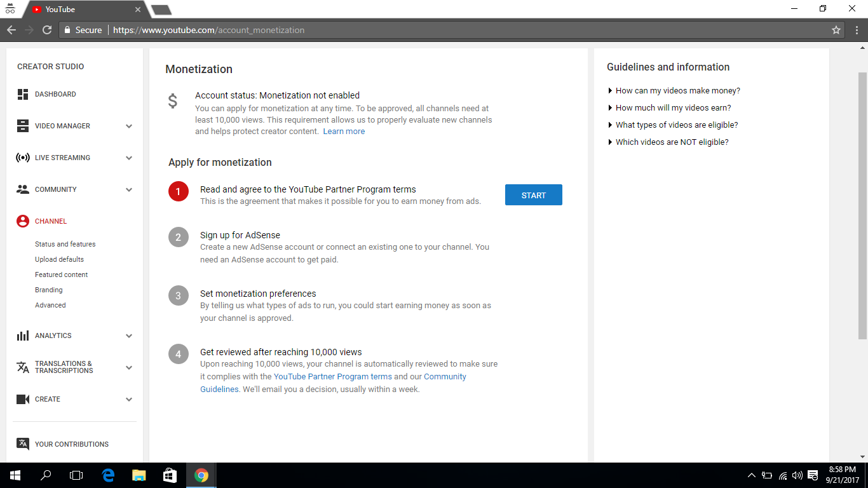Open Microsoft Store from taskbar
Image resolution: width=868 pixels, height=488 pixels.
coord(169,475)
